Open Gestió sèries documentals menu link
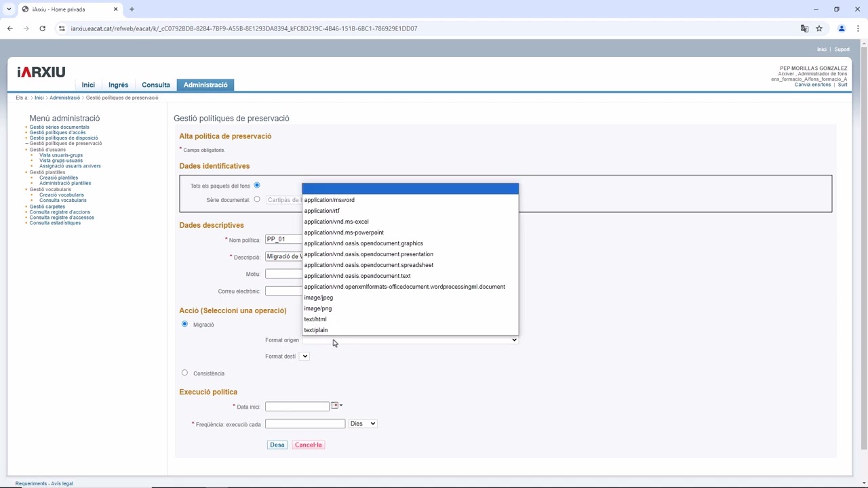Screen dimensions: 868x488 pos(59,127)
